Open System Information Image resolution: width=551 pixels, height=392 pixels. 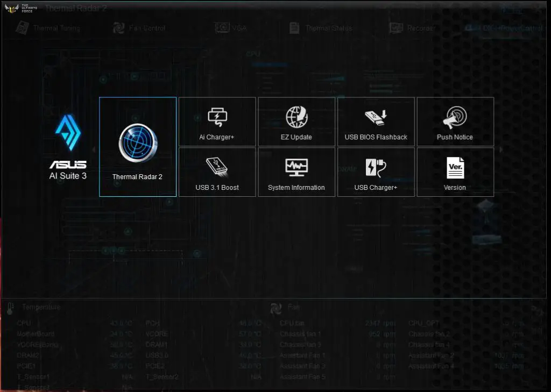(x=296, y=172)
